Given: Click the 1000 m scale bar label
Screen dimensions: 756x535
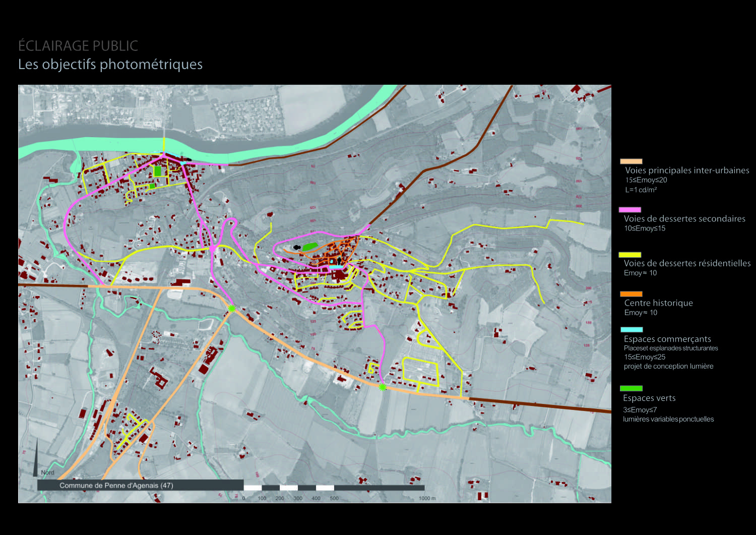Looking at the screenshot, I should point(426,498).
